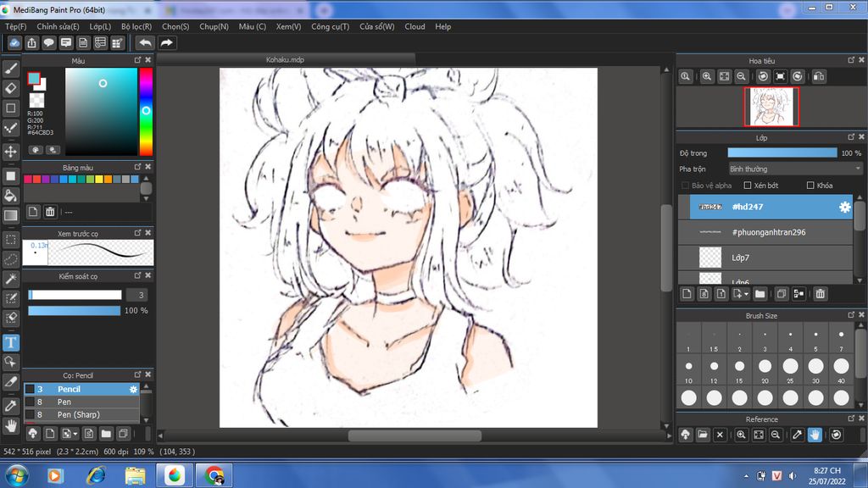Select the Hand tool in the Reference panel
Image resolution: width=868 pixels, height=488 pixels.
(x=815, y=435)
